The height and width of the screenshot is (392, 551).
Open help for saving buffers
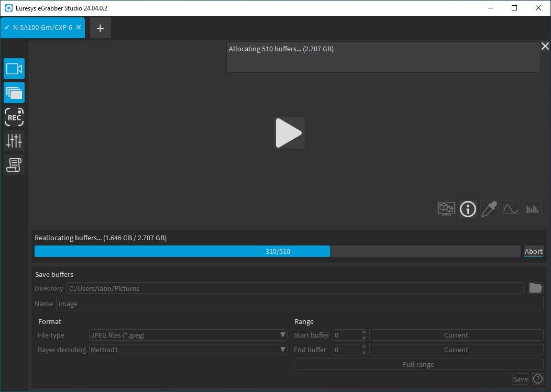point(537,379)
